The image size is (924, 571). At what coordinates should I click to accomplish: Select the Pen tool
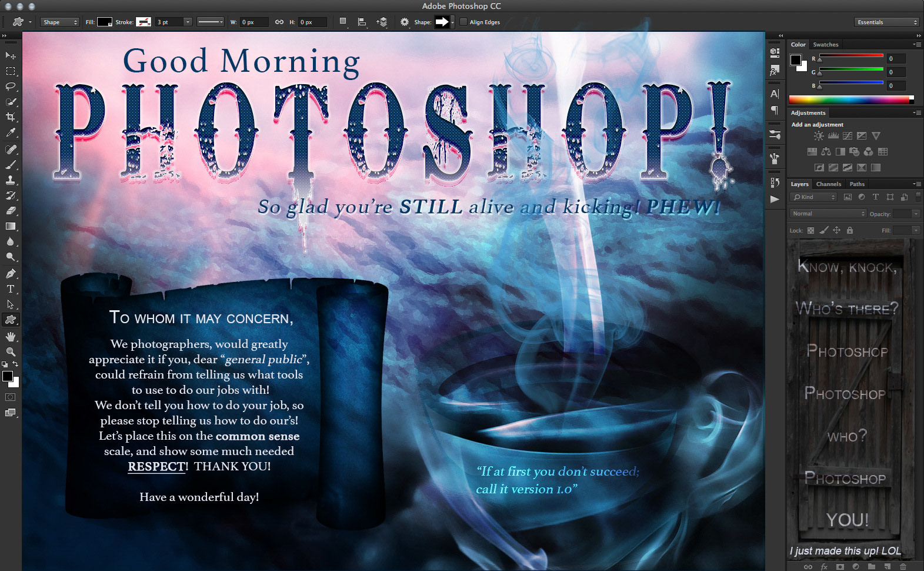click(11, 273)
